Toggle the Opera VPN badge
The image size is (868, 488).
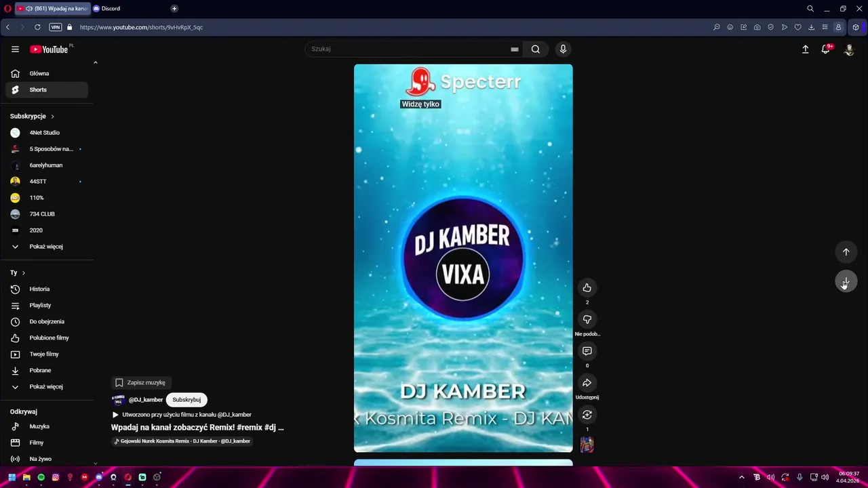pos(56,27)
